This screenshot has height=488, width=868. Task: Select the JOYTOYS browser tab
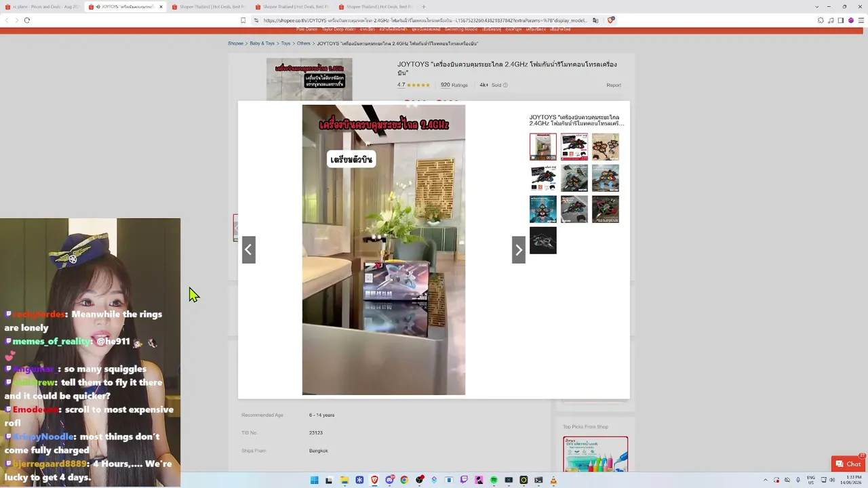(x=126, y=7)
